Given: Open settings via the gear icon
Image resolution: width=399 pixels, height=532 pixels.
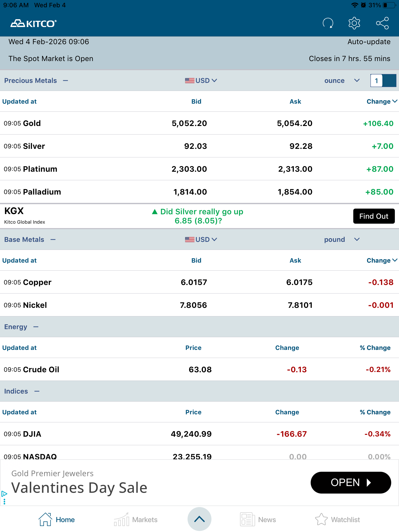Looking at the screenshot, I should [x=354, y=23].
